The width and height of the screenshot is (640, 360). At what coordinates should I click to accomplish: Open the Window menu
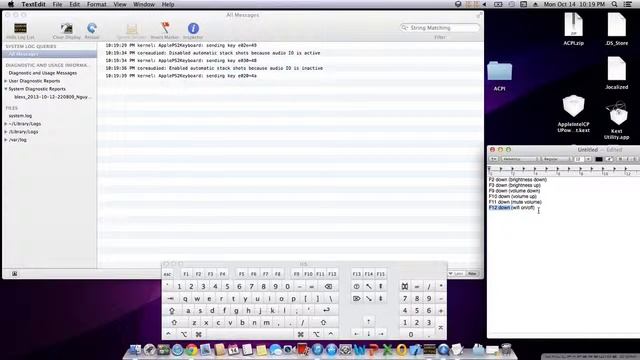(144, 4)
